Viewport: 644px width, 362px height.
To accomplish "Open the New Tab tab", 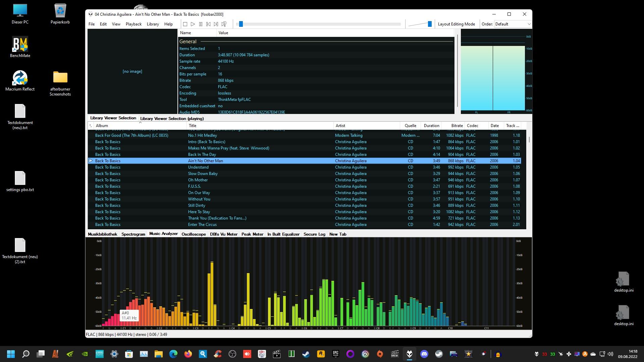I will pyautogui.click(x=338, y=234).
